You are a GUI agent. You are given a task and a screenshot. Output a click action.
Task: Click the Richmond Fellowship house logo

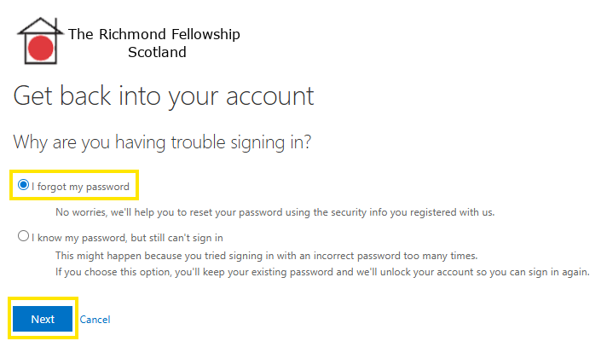point(39,41)
